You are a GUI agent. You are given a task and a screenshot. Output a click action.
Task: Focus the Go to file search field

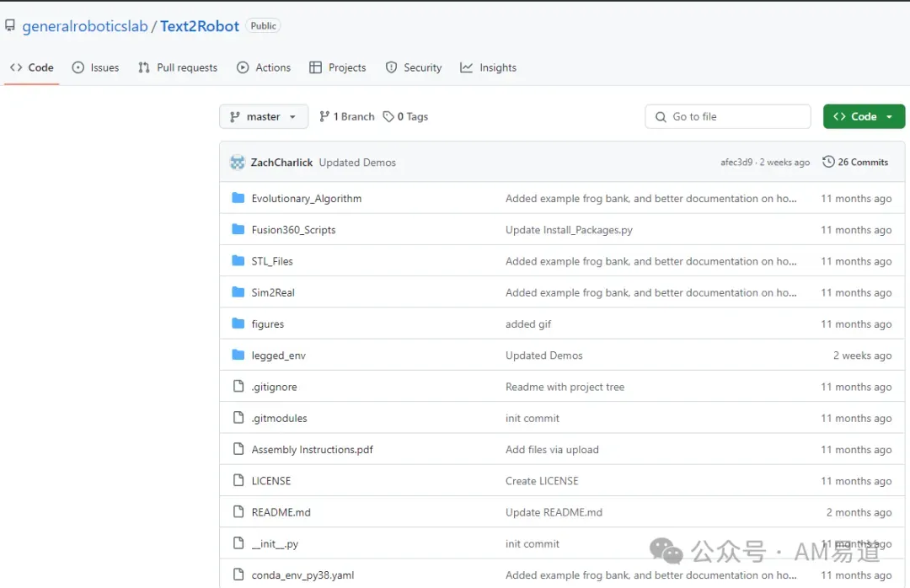pyautogui.click(x=728, y=116)
